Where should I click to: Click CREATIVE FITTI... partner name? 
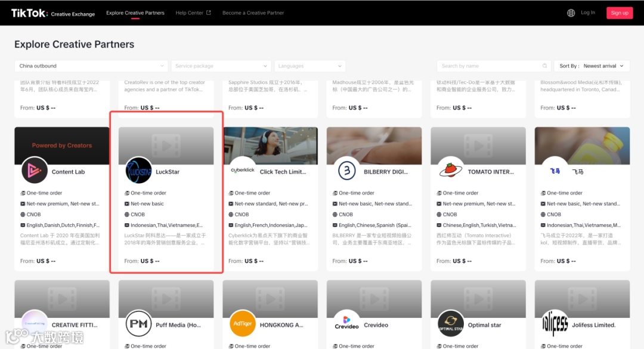click(x=75, y=325)
